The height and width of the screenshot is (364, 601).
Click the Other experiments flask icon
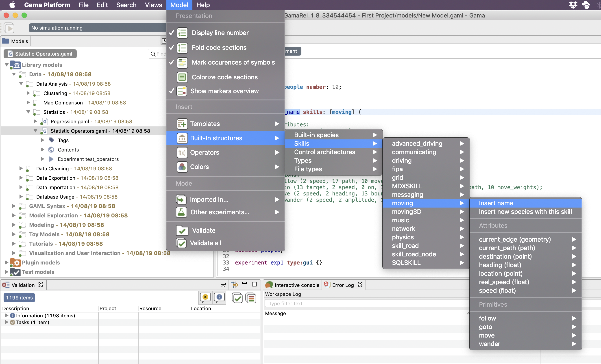(181, 212)
